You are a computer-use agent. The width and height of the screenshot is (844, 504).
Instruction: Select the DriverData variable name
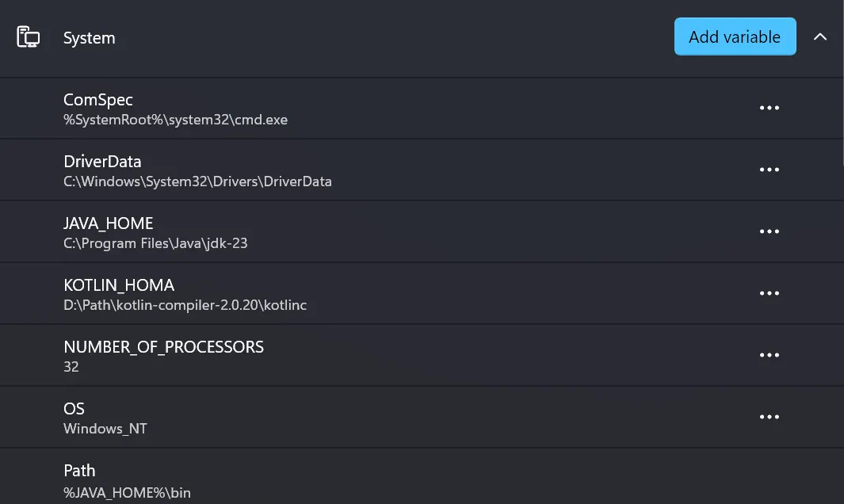click(102, 162)
